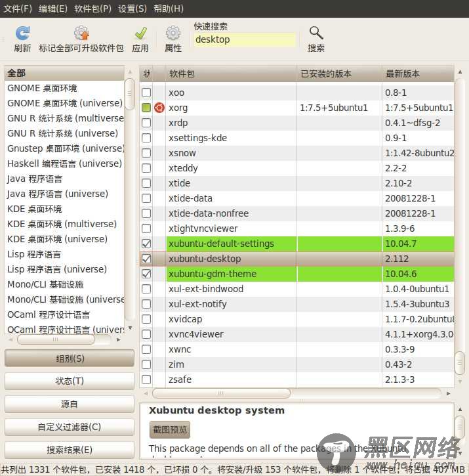Click the Ubuntu logo icon beside xorg
469x476 pixels.
[159, 108]
